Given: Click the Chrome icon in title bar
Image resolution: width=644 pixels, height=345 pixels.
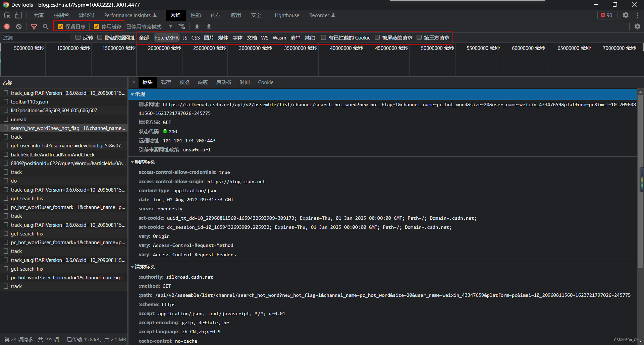Looking at the screenshot, I should pos(6,5).
